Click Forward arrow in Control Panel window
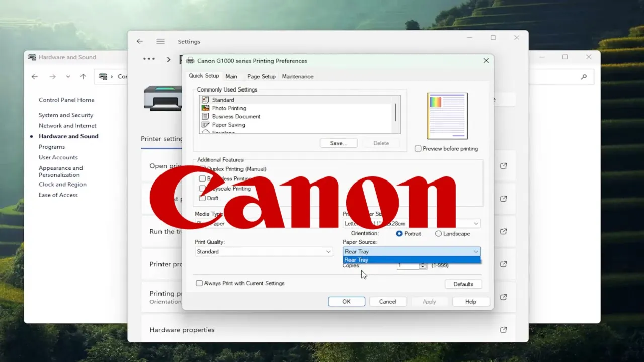The width and height of the screenshot is (644, 362). click(x=52, y=77)
